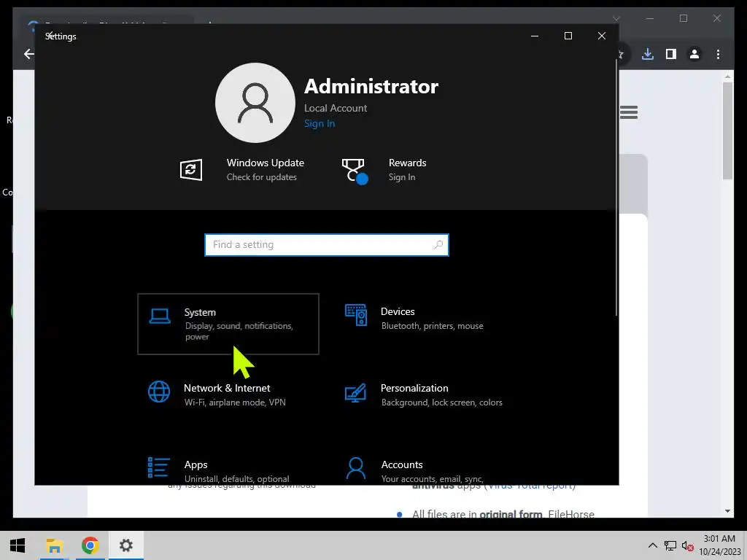This screenshot has height=560, width=747.
Task: Open Apps category title
Action: click(196, 464)
